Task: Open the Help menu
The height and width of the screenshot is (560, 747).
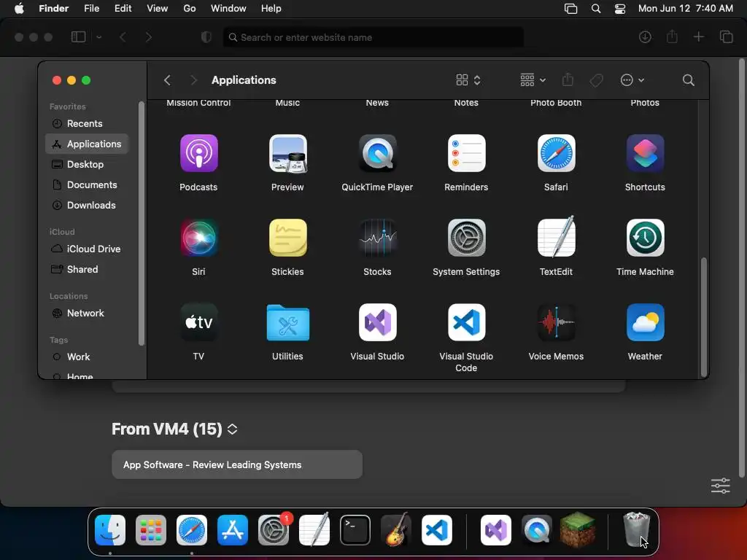Action: 271,9
